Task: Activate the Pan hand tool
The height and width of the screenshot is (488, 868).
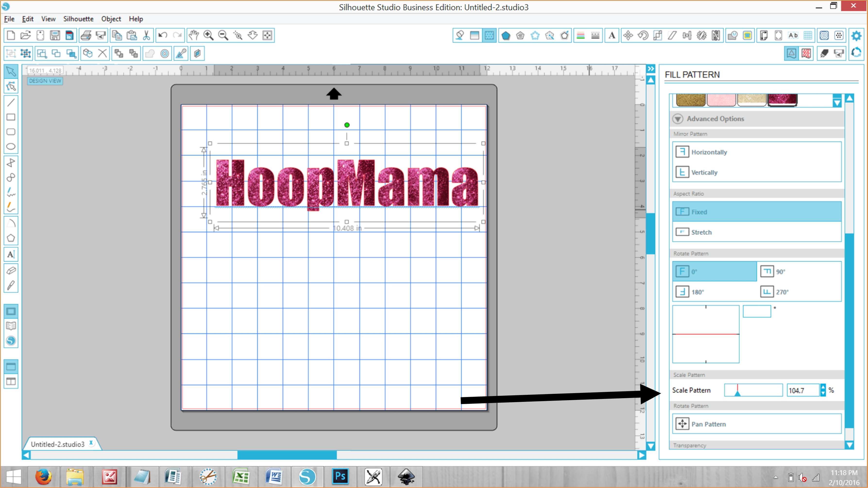Action: pyautogui.click(x=194, y=35)
